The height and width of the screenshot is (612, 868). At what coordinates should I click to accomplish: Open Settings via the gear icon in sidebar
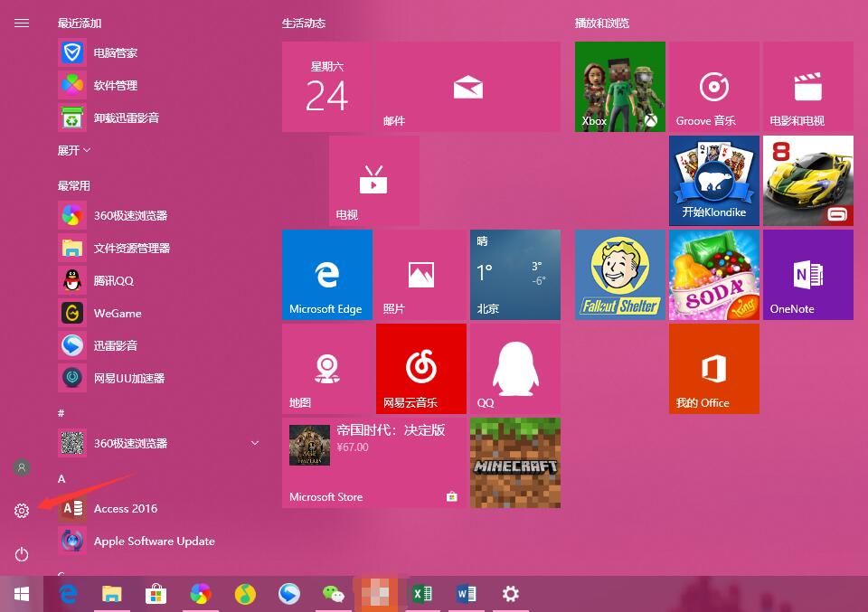pyautogui.click(x=21, y=510)
